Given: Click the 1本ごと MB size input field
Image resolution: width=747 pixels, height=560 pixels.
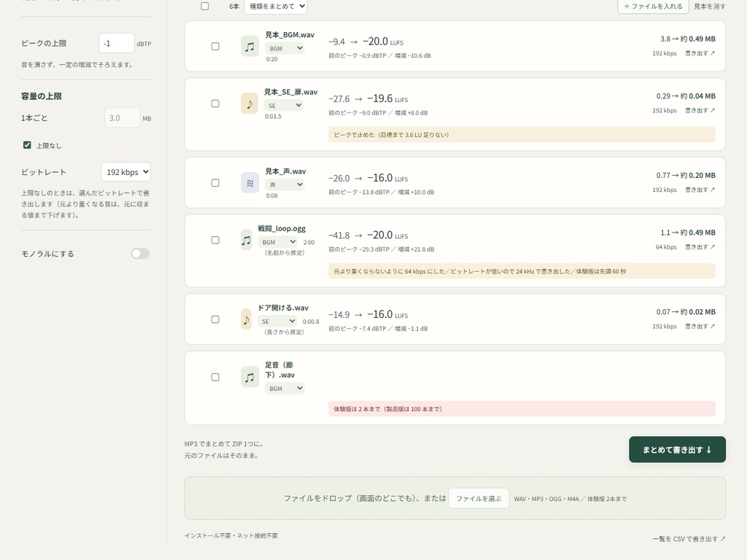Looking at the screenshot, I should coord(123,118).
